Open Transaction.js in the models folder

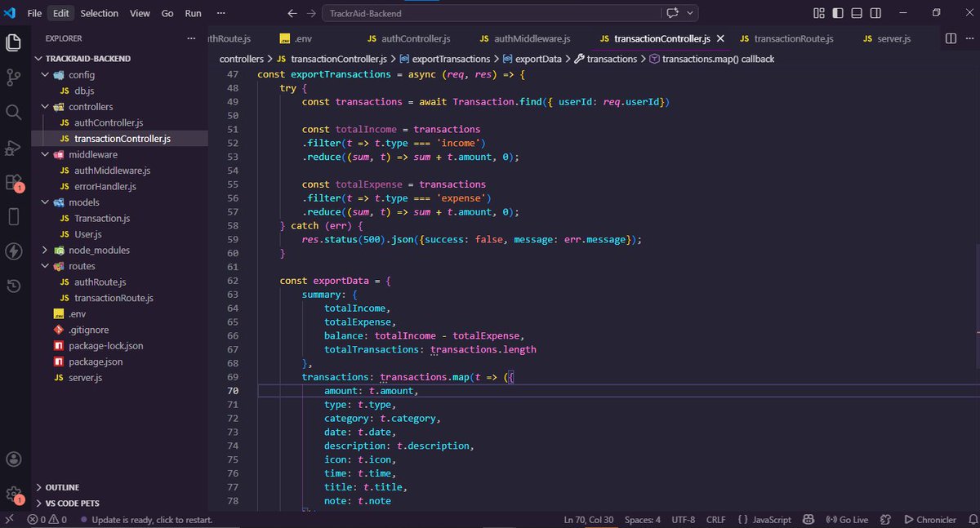[x=102, y=219]
